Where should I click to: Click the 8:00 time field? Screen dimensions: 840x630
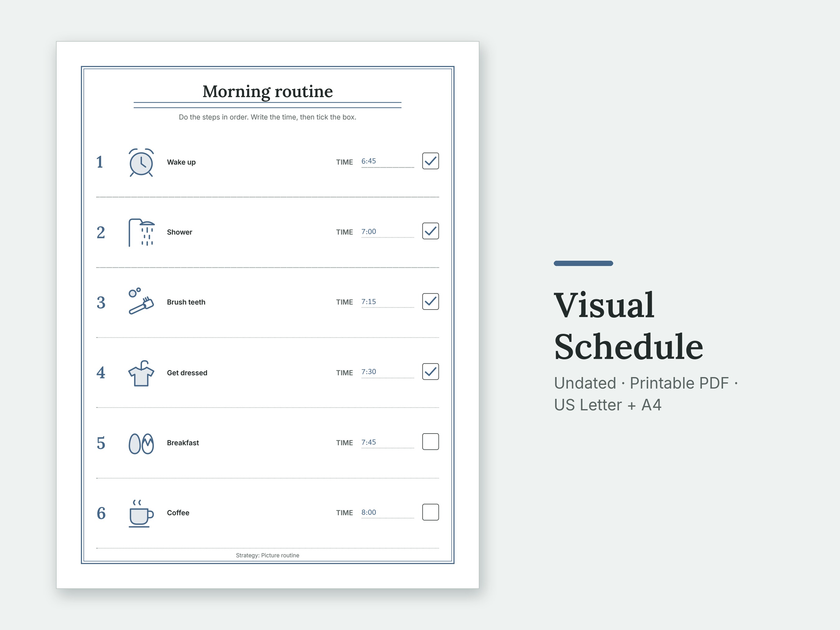387,513
